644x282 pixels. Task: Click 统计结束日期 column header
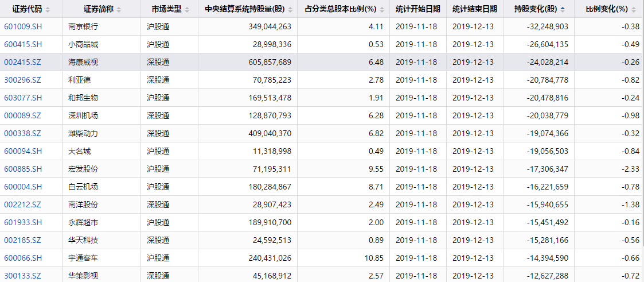coord(475,9)
